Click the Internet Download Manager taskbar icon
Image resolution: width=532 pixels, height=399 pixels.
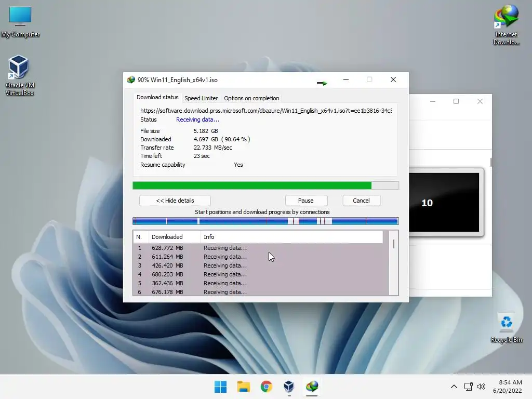pos(312,387)
